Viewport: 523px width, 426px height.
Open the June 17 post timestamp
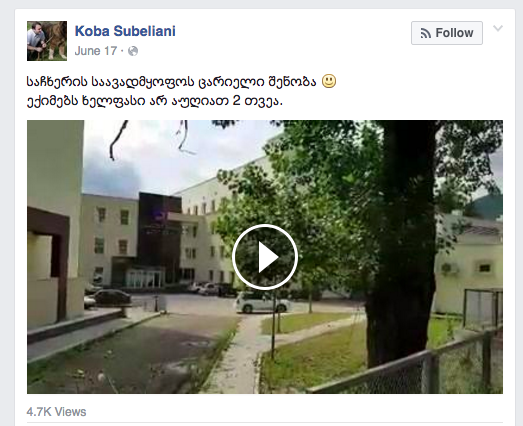(96, 51)
